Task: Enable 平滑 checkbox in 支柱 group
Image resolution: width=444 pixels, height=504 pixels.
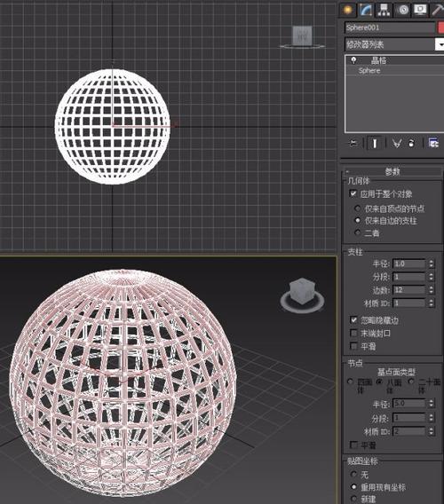Action: 353,346
